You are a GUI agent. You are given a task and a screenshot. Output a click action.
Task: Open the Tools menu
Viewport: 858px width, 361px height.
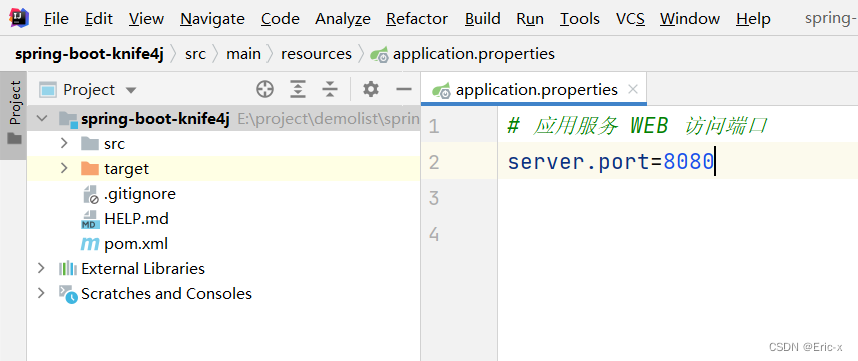pos(579,19)
